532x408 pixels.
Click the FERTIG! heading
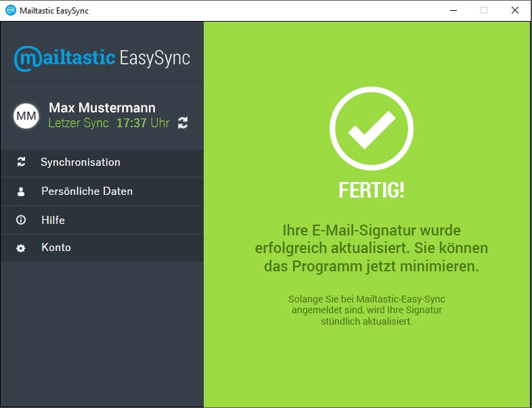372,190
